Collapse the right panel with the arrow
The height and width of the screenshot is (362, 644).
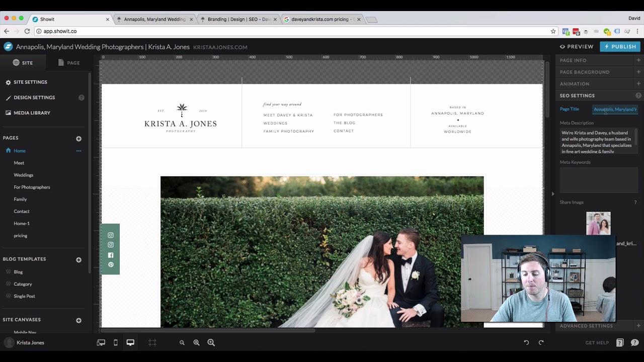click(552, 194)
